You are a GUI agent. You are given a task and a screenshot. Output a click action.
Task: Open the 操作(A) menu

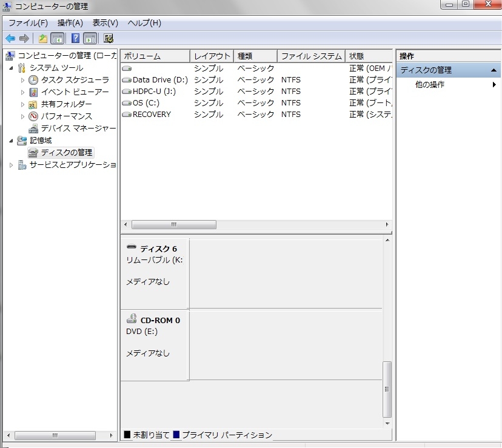point(70,23)
